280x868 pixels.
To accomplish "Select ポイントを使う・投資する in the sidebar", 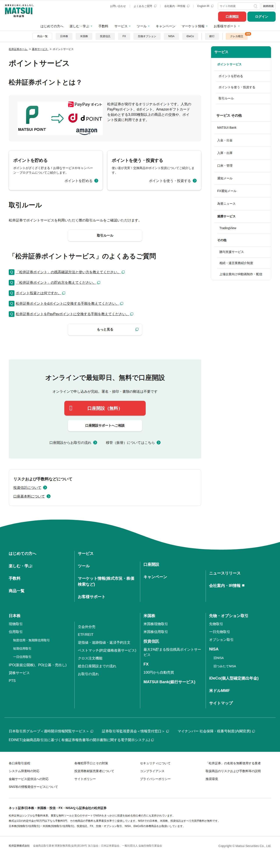I will click(x=237, y=87).
